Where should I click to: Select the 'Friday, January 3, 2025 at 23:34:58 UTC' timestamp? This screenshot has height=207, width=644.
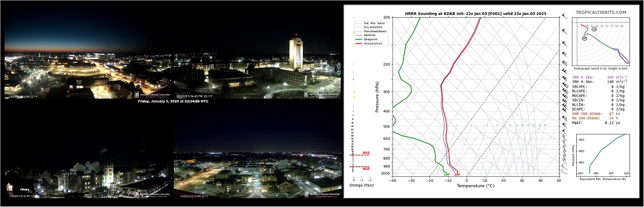[173, 102]
